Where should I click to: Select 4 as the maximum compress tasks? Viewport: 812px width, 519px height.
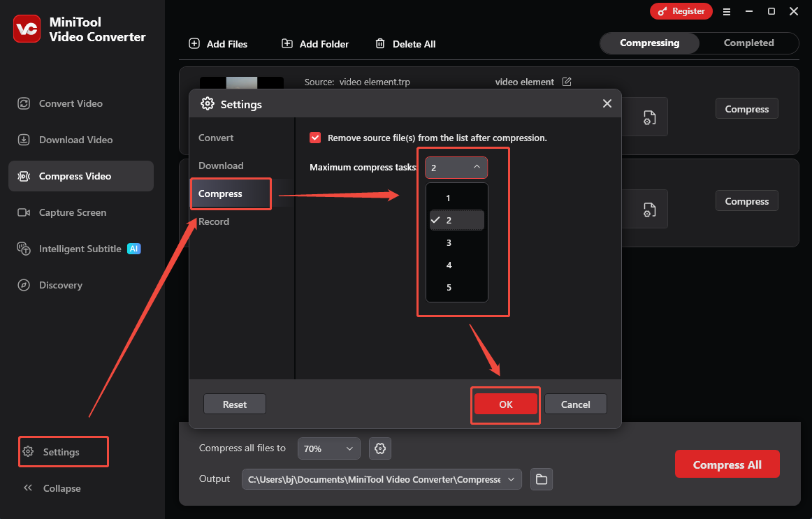pos(448,265)
